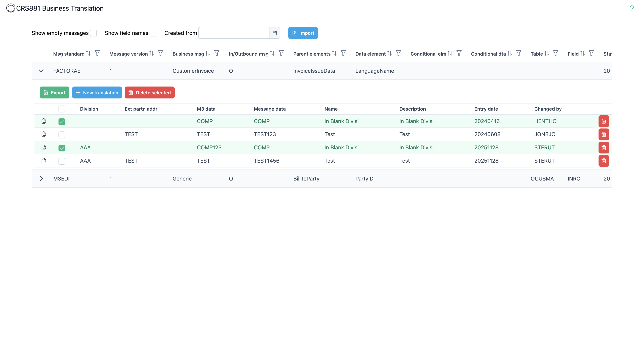Delete the COMP123 row via trash icon
The image size is (644, 342).
[604, 148]
